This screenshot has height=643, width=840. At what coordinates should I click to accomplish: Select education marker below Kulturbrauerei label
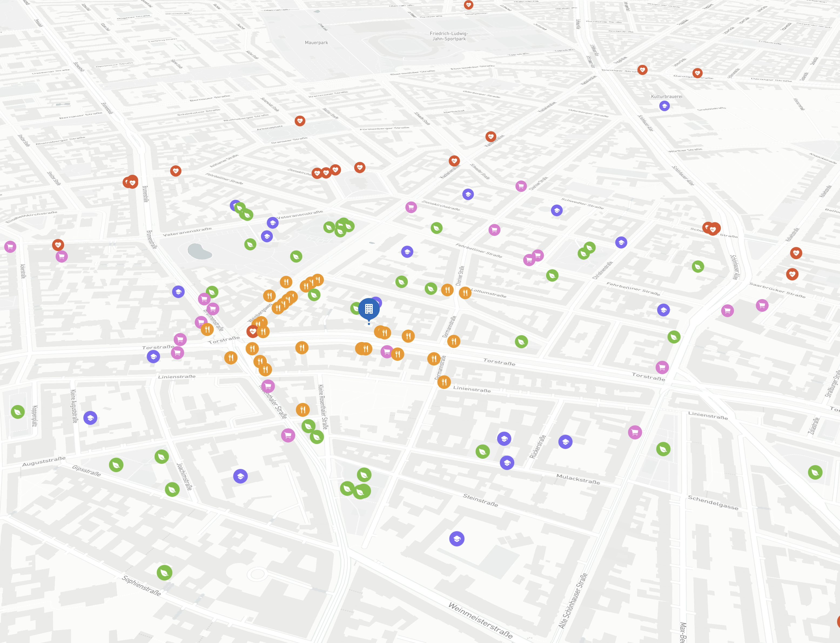[664, 106]
